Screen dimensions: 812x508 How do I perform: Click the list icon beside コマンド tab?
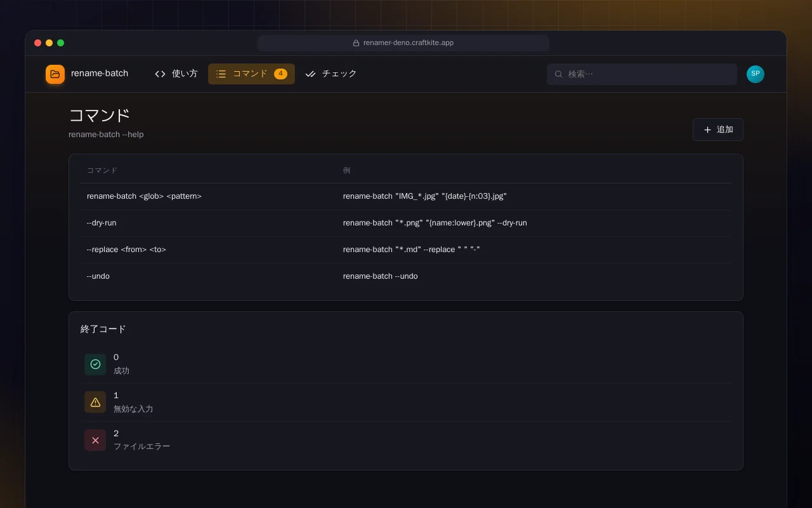[x=221, y=74]
